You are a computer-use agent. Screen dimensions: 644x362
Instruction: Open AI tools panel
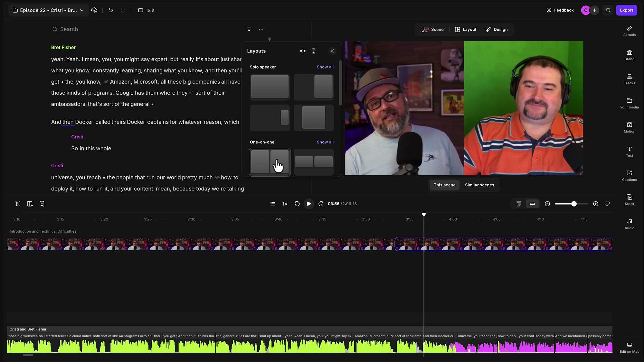click(x=629, y=31)
